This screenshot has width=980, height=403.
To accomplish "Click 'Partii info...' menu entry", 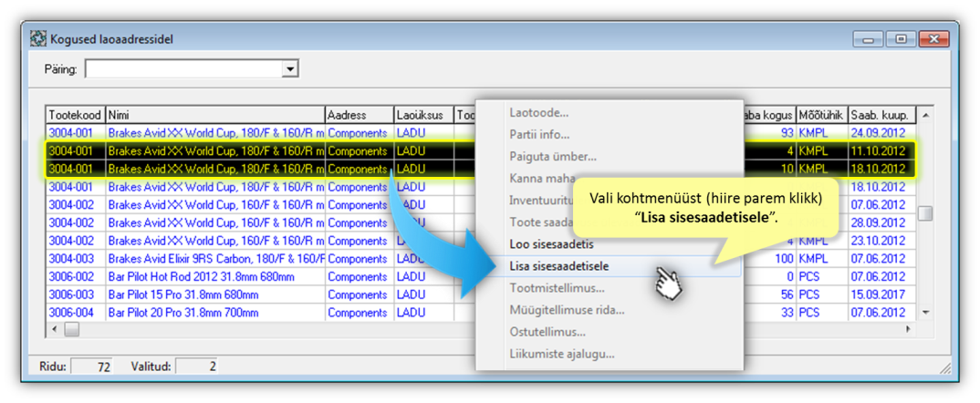I will tap(539, 135).
